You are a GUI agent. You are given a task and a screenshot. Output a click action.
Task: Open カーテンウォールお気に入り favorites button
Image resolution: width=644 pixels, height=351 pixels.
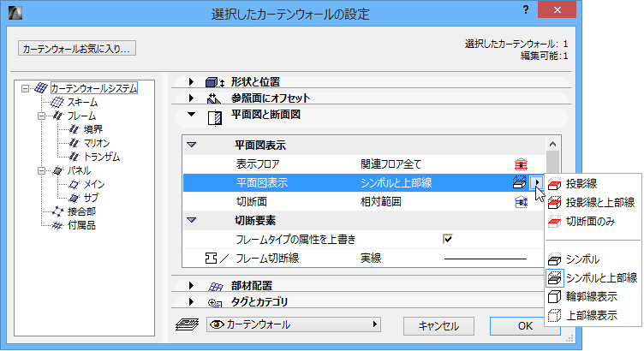[77, 49]
